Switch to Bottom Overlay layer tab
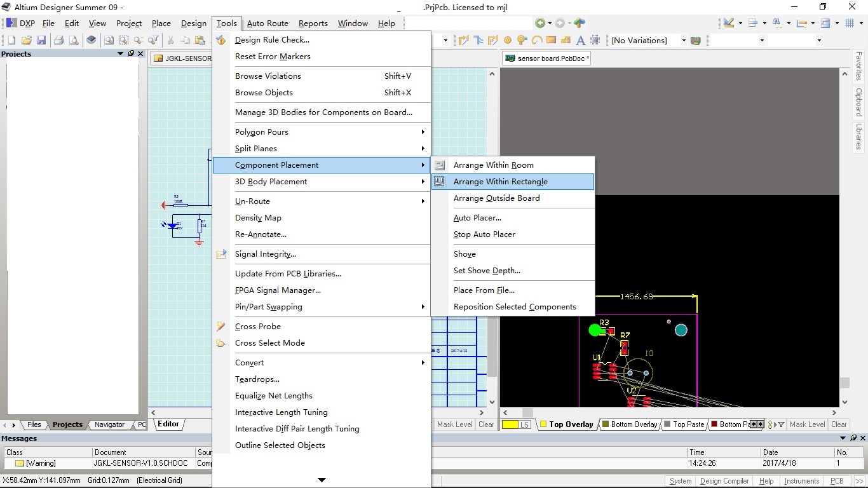The height and width of the screenshot is (488, 868). click(630, 424)
